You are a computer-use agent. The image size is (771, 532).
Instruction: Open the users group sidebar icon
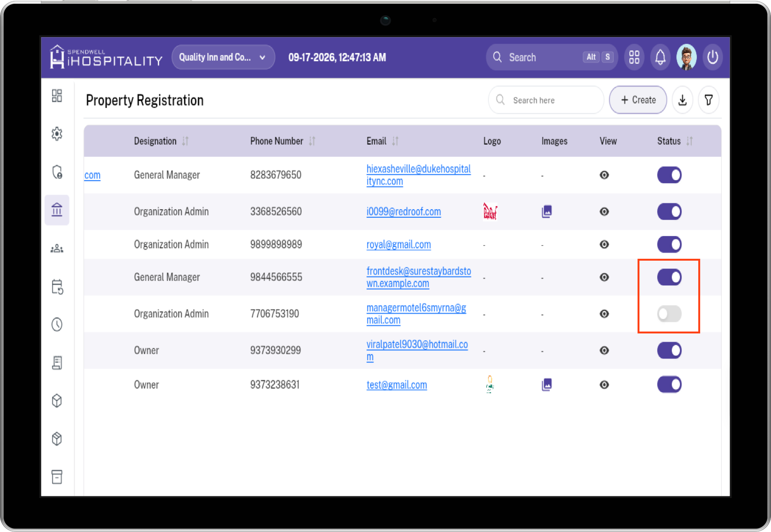pos(57,249)
